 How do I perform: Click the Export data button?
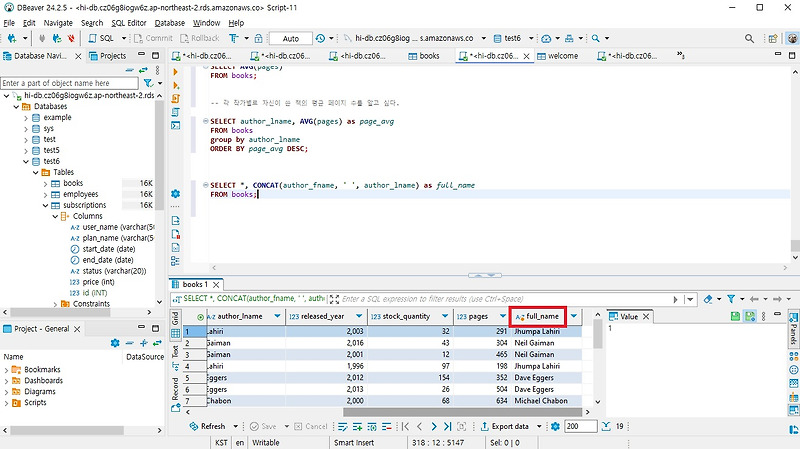click(505, 427)
